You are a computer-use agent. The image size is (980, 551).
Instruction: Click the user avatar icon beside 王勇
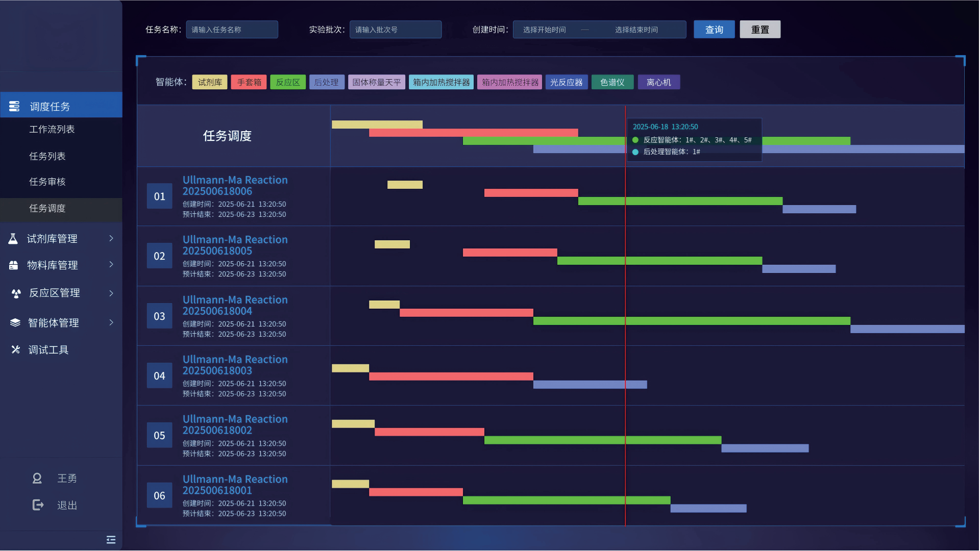(x=37, y=478)
